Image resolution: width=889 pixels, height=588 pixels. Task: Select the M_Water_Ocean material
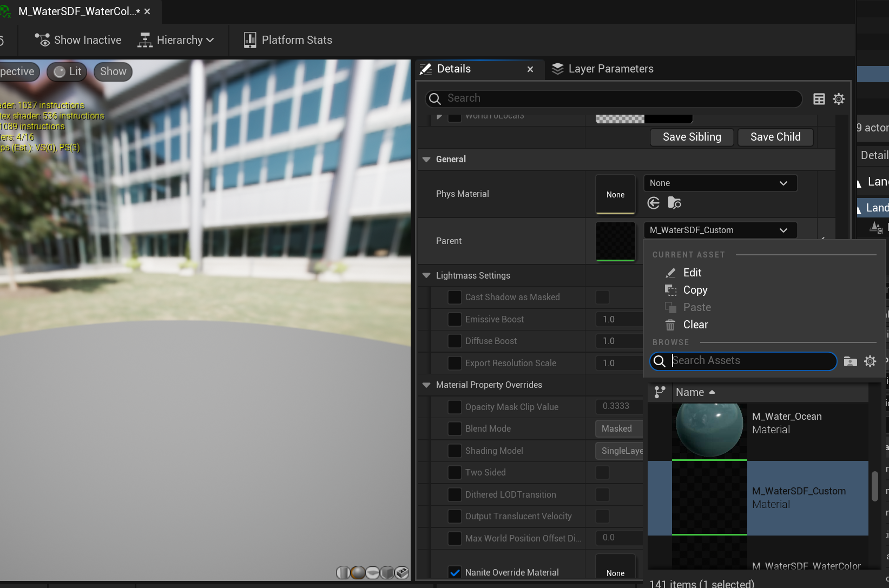coord(758,431)
